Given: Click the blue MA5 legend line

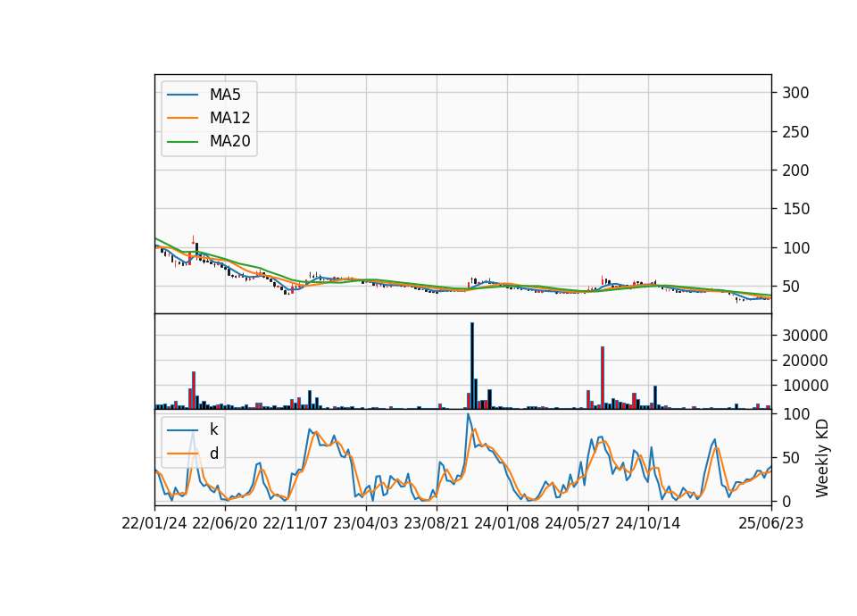Looking at the screenshot, I should tap(182, 96).
